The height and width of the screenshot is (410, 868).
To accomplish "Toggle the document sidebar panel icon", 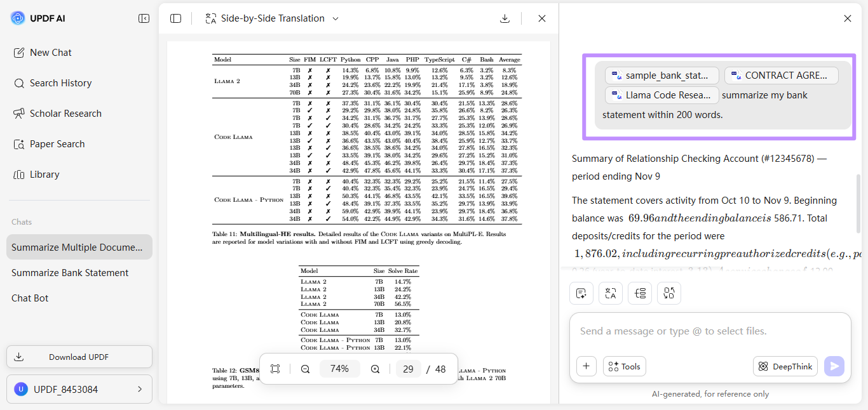I will [x=176, y=18].
